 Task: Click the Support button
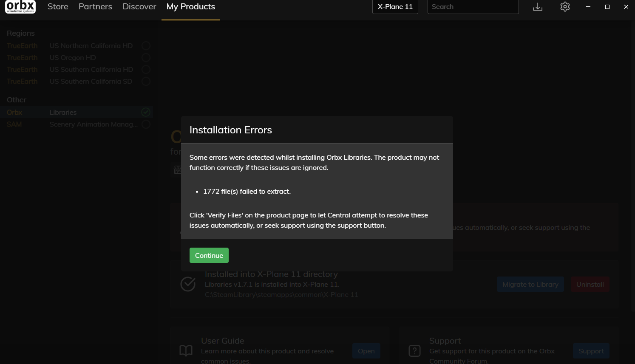pos(591,351)
